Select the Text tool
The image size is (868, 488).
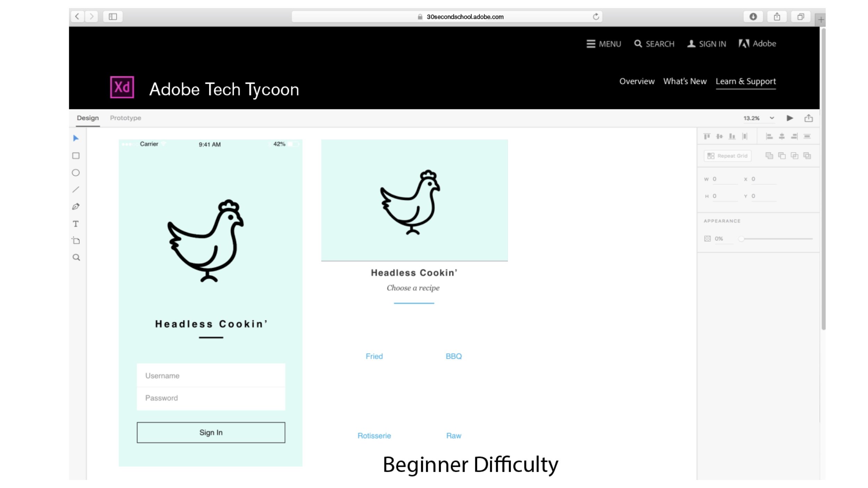tap(76, 224)
